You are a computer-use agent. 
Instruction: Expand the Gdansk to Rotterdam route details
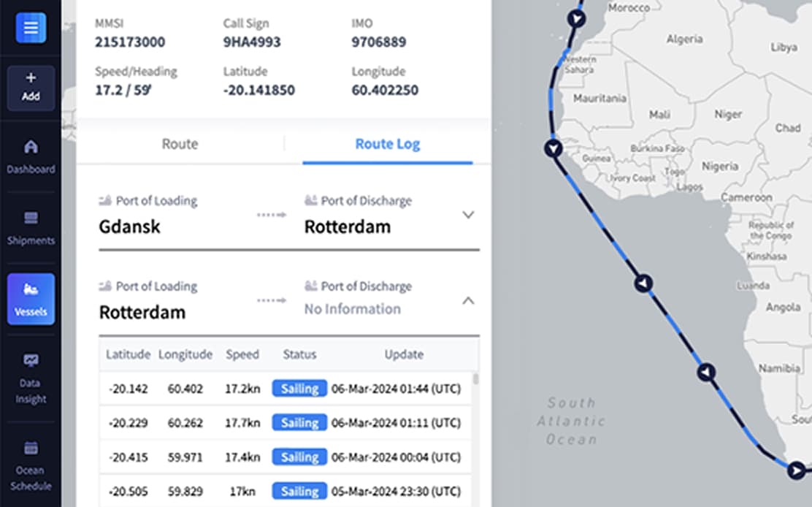point(468,215)
